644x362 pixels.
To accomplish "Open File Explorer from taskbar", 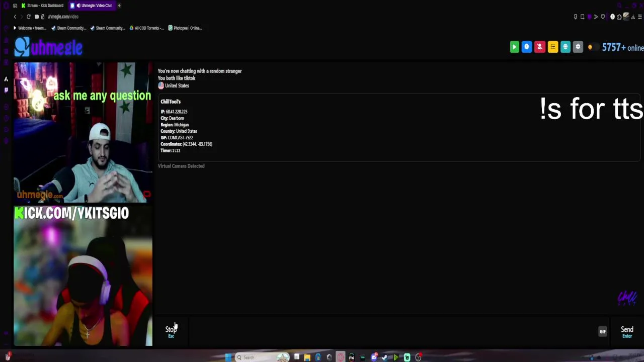I will pyautogui.click(x=307, y=357).
